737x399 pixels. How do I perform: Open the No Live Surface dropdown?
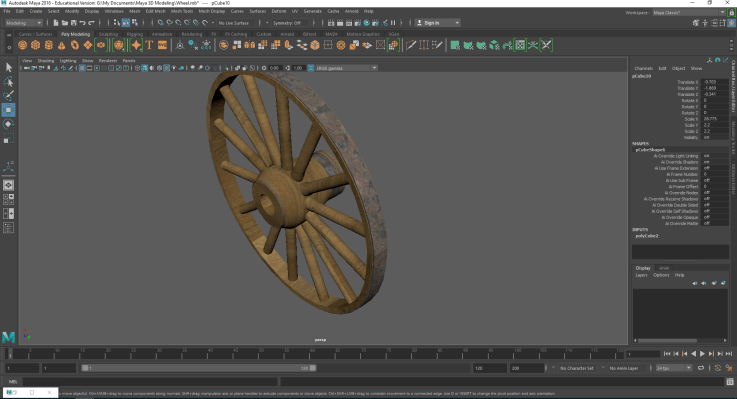click(x=236, y=23)
